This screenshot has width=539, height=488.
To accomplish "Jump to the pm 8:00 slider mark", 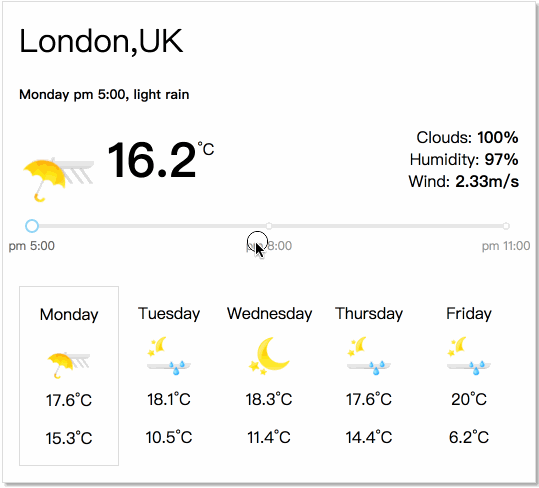I will (x=269, y=226).
